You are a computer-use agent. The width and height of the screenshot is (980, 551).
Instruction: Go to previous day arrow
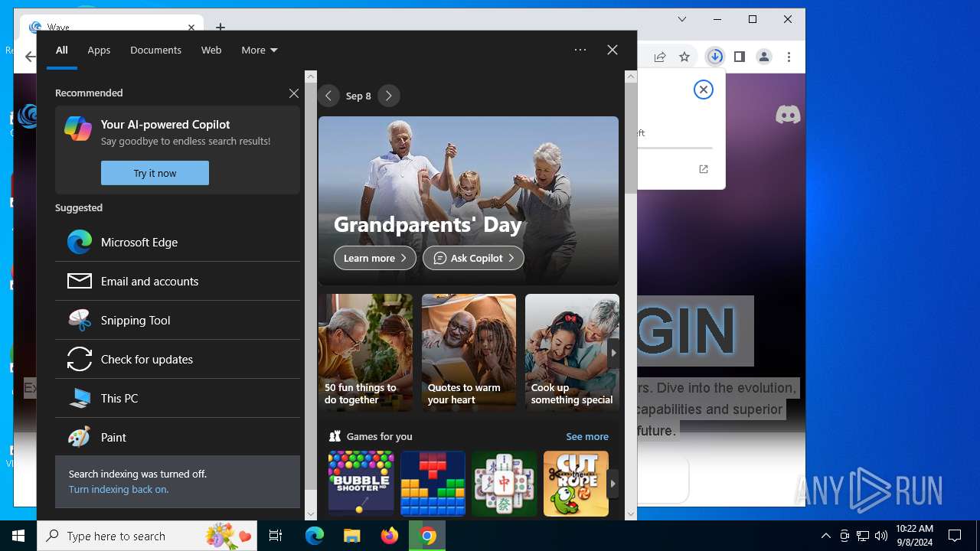(328, 96)
